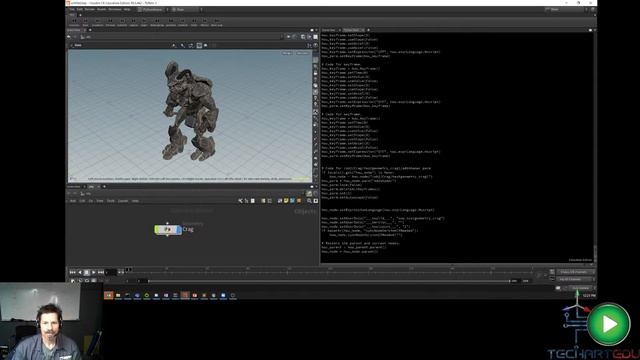Open the network editor Edit menu

(82, 201)
